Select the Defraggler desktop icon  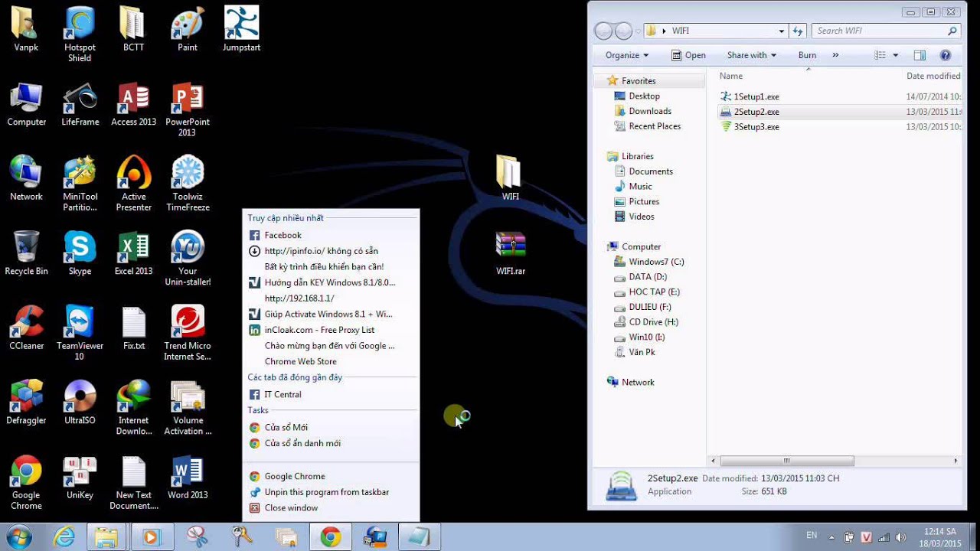pyautogui.click(x=26, y=403)
